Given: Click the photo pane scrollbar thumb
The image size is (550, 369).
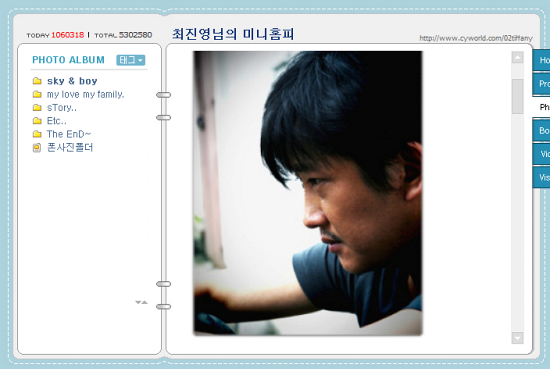Looking at the screenshot, I should pyautogui.click(x=517, y=96).
